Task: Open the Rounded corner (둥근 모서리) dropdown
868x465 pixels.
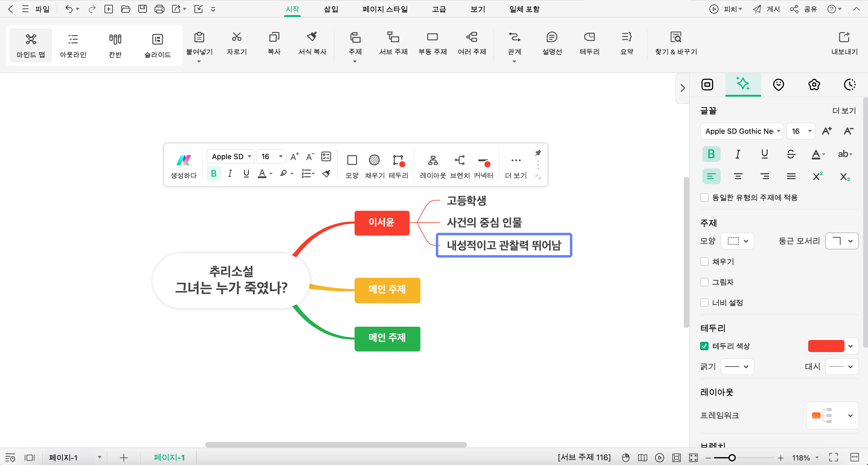Action: point(842,241)
